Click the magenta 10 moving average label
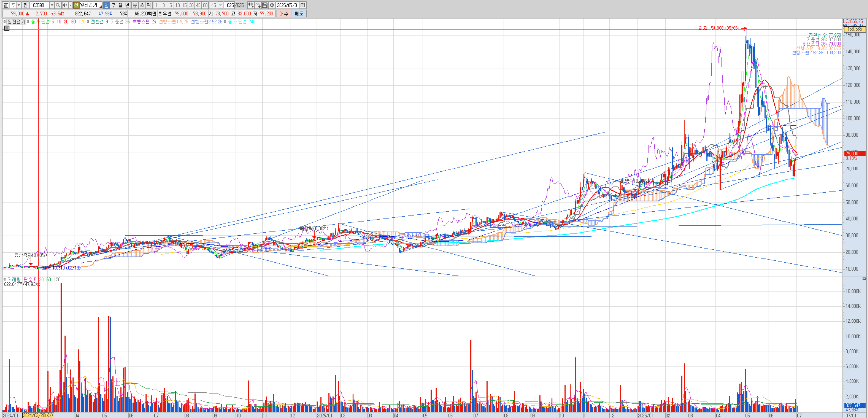This screenshot has height=418, width=868. [x=59, y=22]
